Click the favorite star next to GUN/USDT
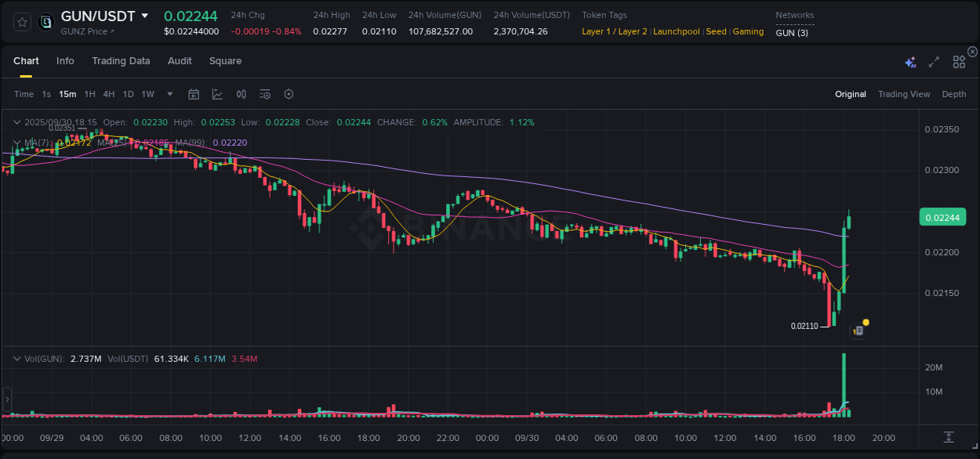 point(22,21)
